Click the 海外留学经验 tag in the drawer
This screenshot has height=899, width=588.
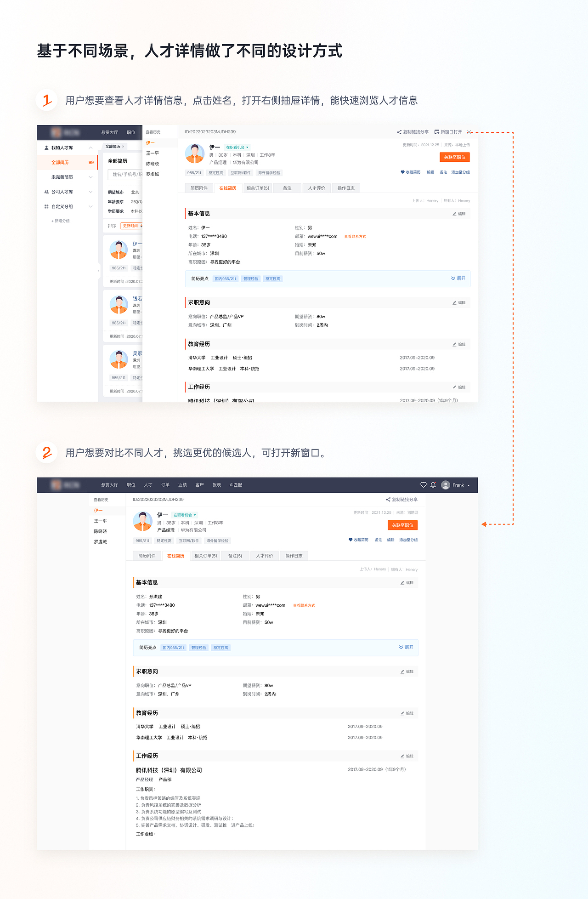[x=269, y=173]
